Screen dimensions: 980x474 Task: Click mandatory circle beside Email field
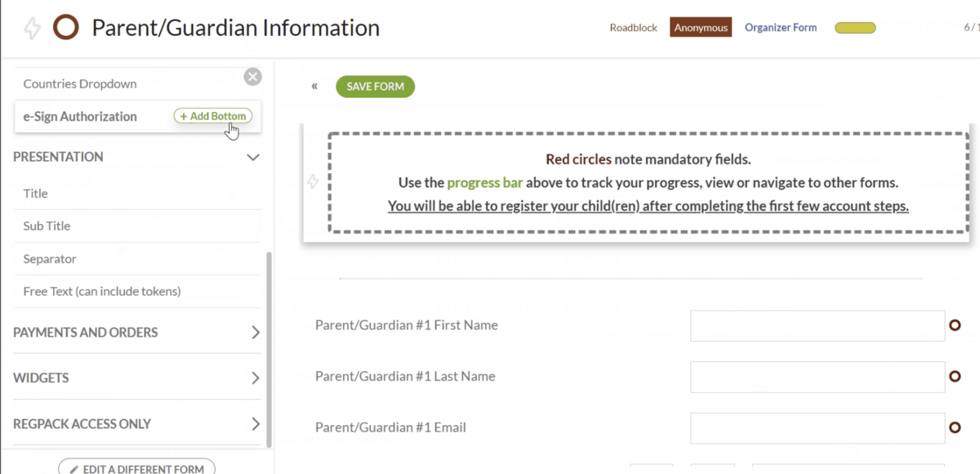coord(955,427)
